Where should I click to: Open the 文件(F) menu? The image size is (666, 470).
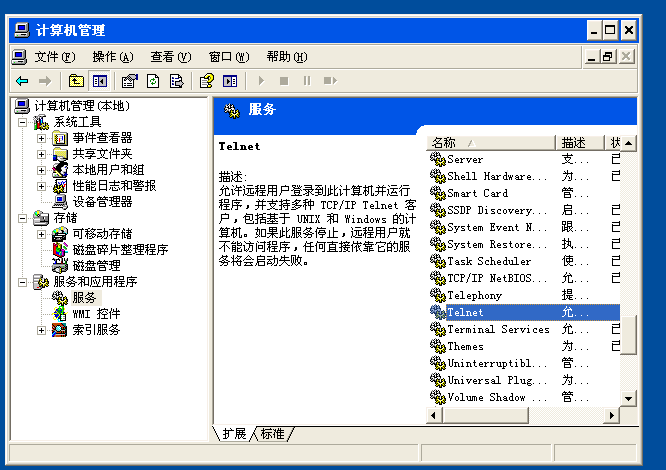(x=55, y=57)
